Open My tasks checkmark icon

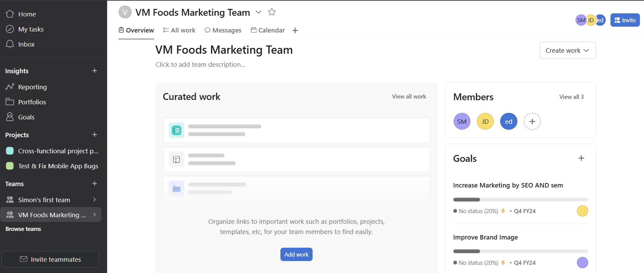click(x=10, y=29)
